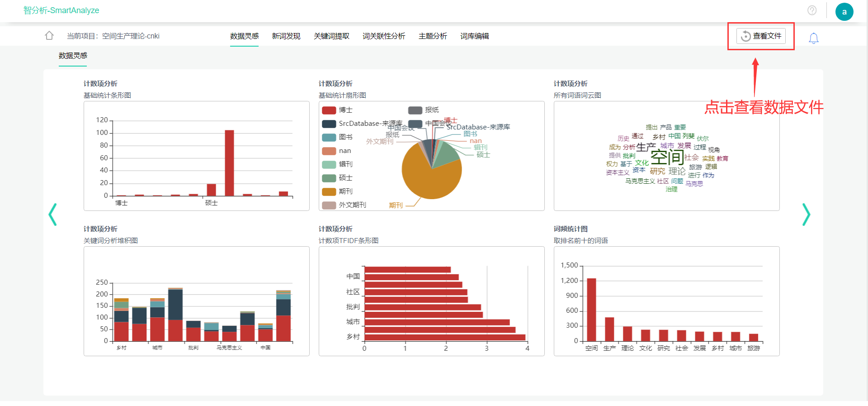Click 马克思主义 in the word cloud
The image size is (868, 406).
[640, 181]
